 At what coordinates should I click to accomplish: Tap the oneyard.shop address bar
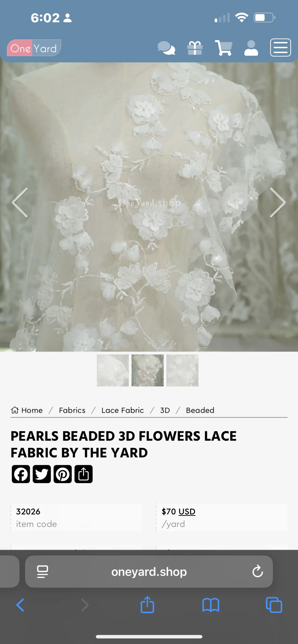(x=149, y=572)
